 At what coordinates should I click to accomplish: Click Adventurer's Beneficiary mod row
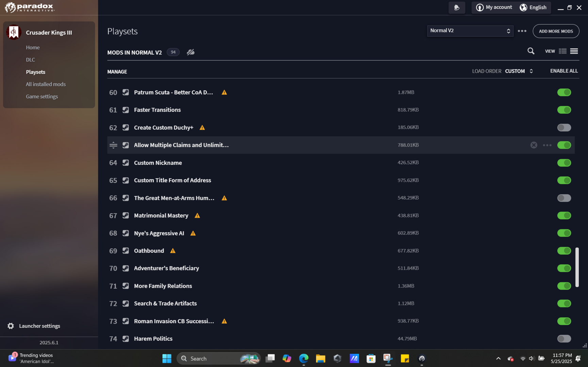pyautogui.click(x=341, y=268)
